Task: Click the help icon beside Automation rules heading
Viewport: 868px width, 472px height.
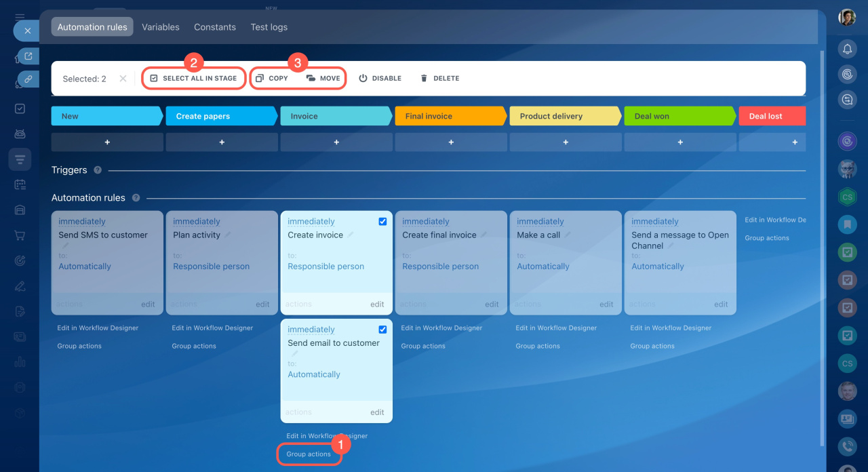Action: pyautogui.click(x=136, y=198)
